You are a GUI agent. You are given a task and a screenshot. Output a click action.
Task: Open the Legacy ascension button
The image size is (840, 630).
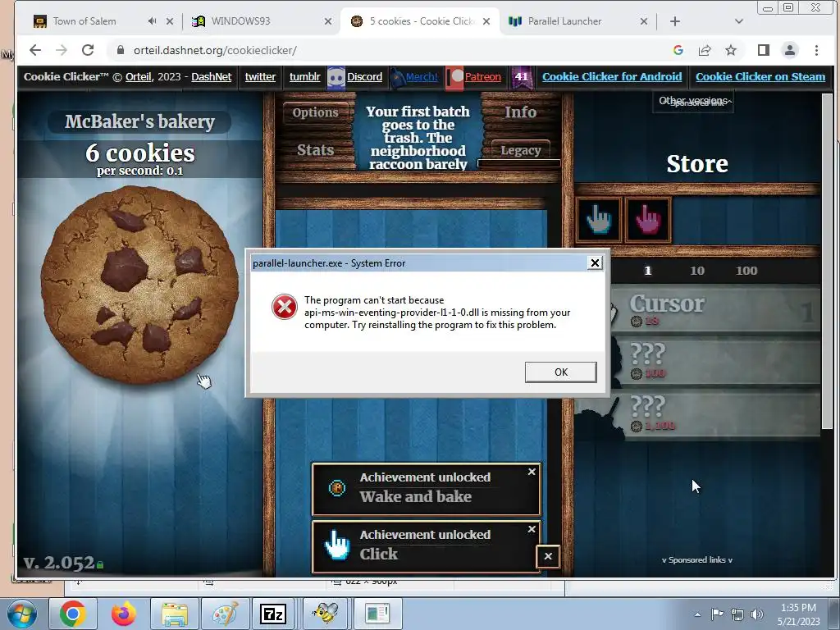(x=521, y=150)
